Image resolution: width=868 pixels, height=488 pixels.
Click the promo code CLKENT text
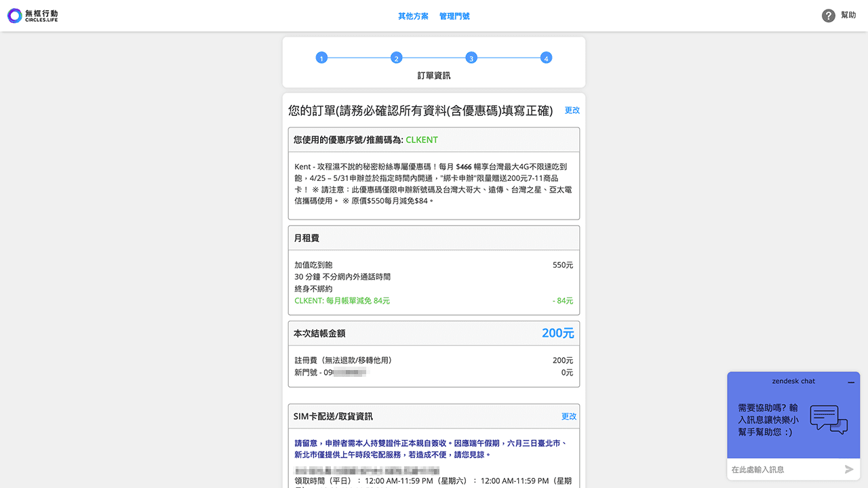tap(421, 140)
